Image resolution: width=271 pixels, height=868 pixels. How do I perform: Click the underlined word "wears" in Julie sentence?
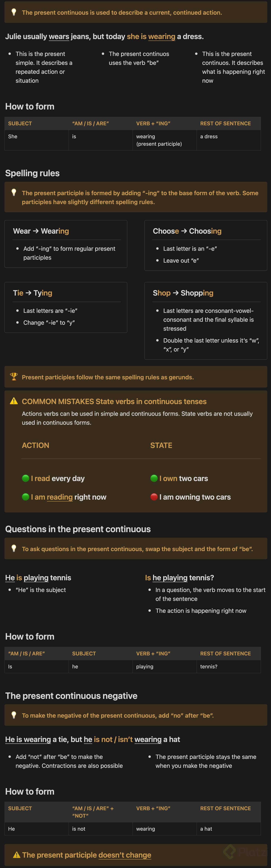[x=59, y=36]
